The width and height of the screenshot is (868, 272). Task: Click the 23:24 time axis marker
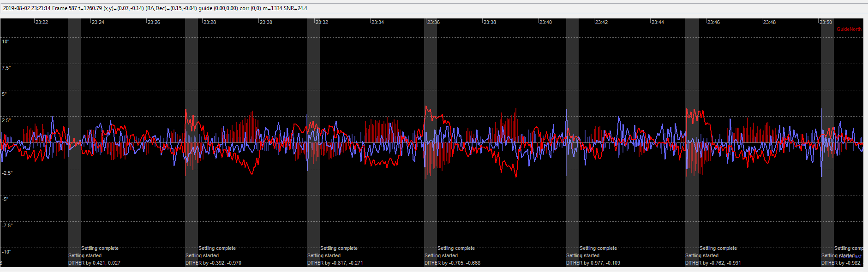98,22
